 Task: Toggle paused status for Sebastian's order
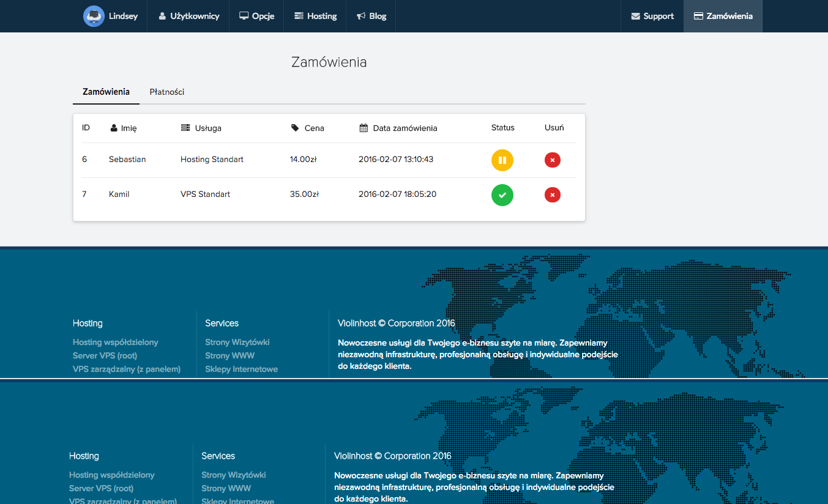pos(502,160)
